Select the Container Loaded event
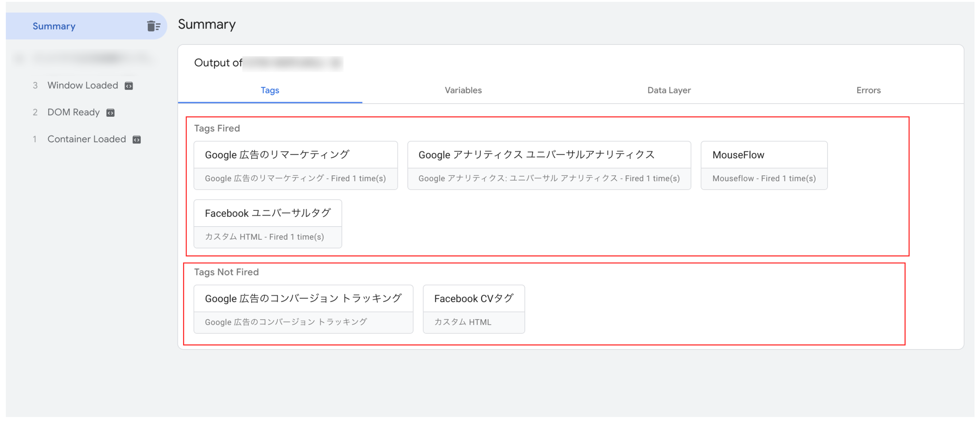980x421 pixels. [x=86, y=139]
